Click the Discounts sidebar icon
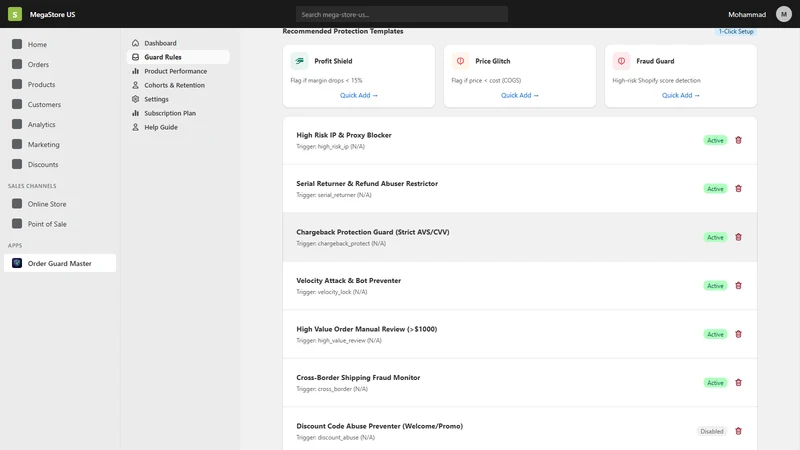This screenshot has width=800, height=450. (x=17, y=164)
